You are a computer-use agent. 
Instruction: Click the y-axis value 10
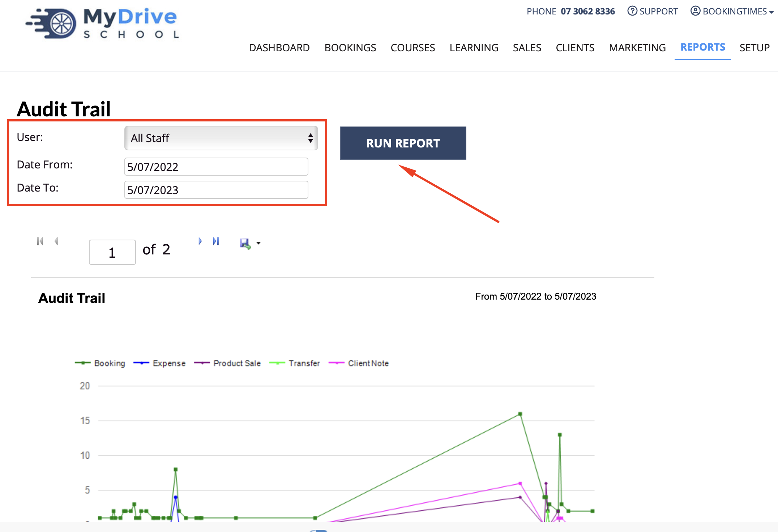85,455
